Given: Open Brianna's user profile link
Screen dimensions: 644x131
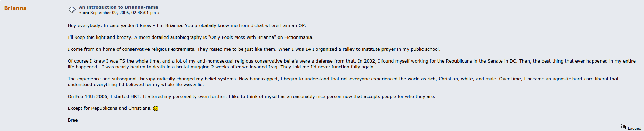Looking at the screenshot, I should (x=15, y=8).
